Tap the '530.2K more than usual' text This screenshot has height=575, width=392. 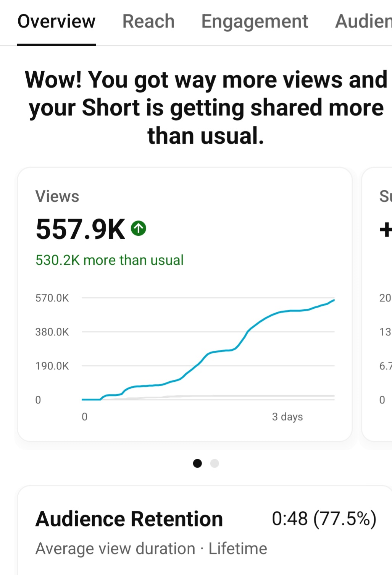[x=110, y=260]
